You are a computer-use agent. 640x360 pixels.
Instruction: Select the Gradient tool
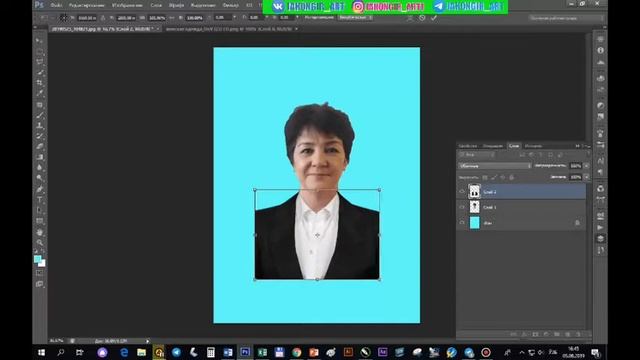(40, 157)
